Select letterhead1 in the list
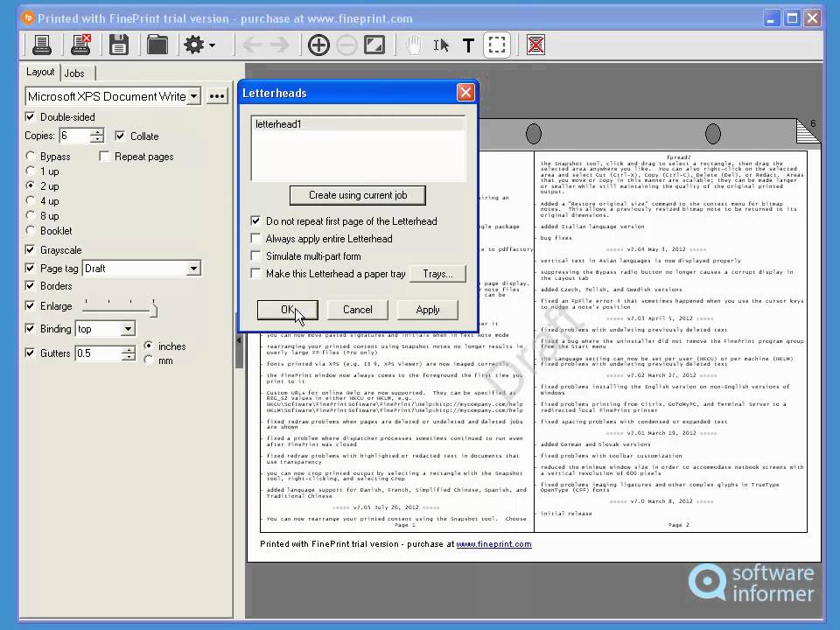Image resolution: width=840 pixels, height=630 pixels. pyautogui.click(x=358, y=123)
